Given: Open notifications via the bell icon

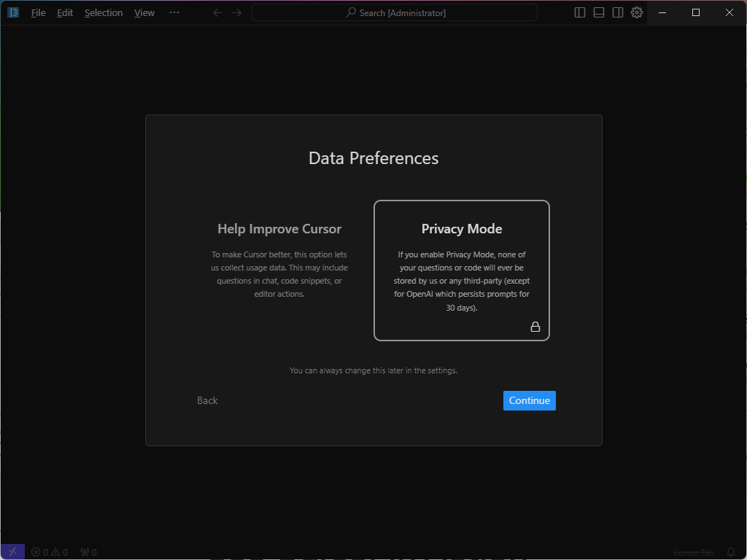Looking at the screenshot, I should tap(731, 553).
